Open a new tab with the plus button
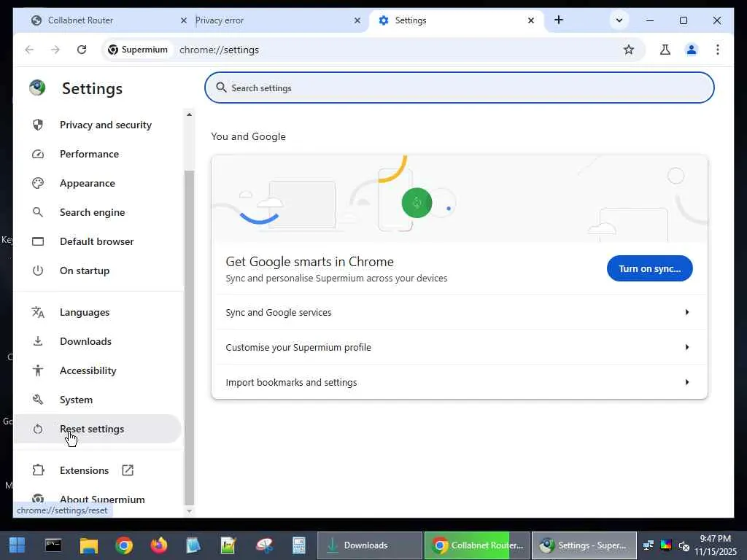The height and width of the screenshot is (560, 747). point(559,20)
